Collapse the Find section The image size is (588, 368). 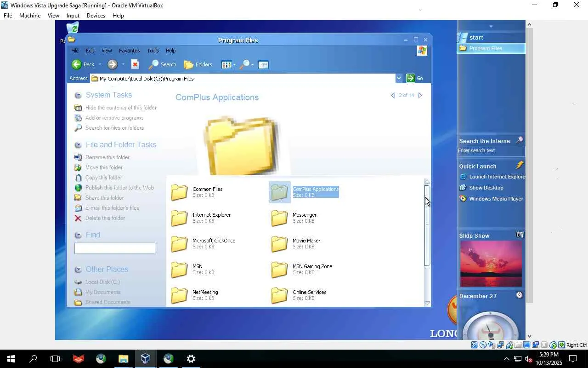tap(78, 235)
